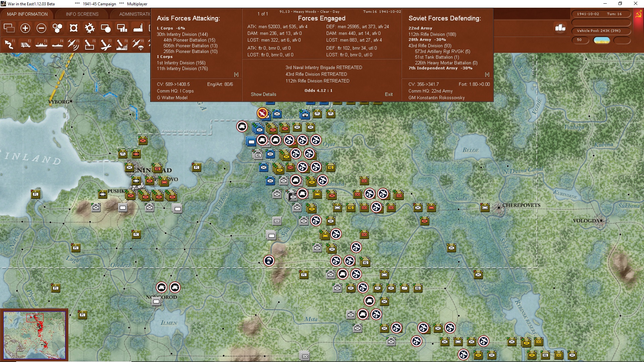
Task: Click the 44th Pioneer Battalion (15) entry
Action: coord(189,40)
